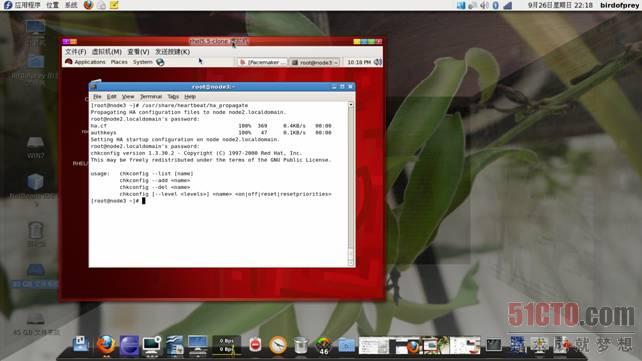This screenshot has width=642, height=361.
Task: Click the VM window title bar
Action: point(219,41)
